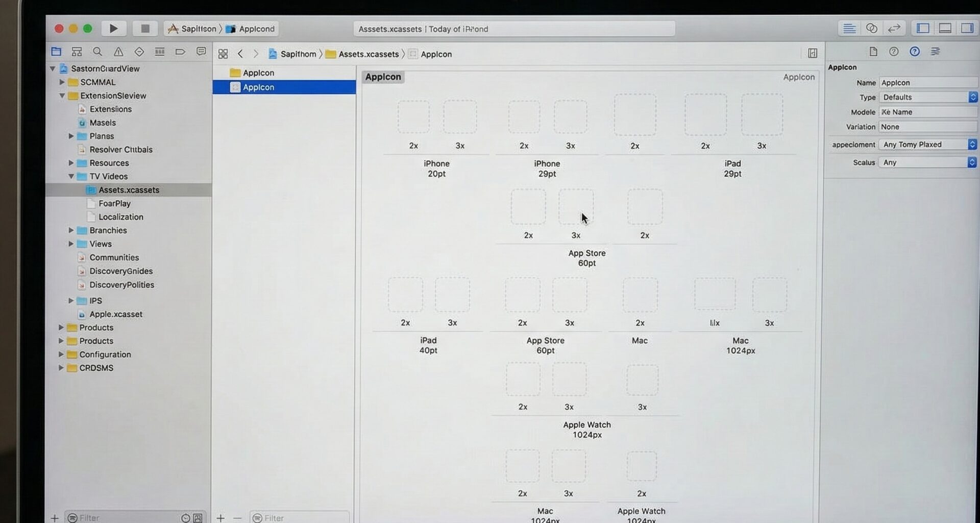Click the Run (play) button

click(113, 29)
